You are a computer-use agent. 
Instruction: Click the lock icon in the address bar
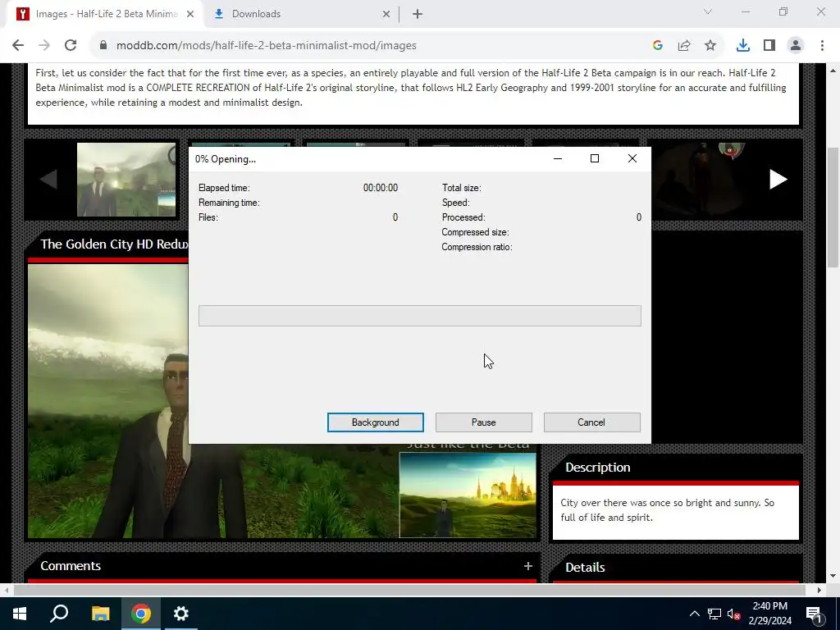103,46
